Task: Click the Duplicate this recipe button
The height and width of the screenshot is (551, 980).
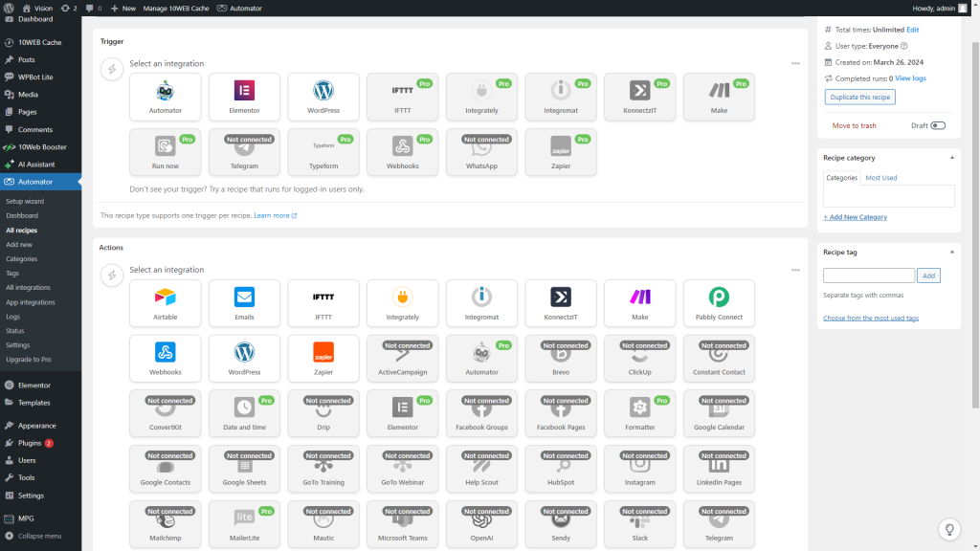Action: [x=860, y=97]
